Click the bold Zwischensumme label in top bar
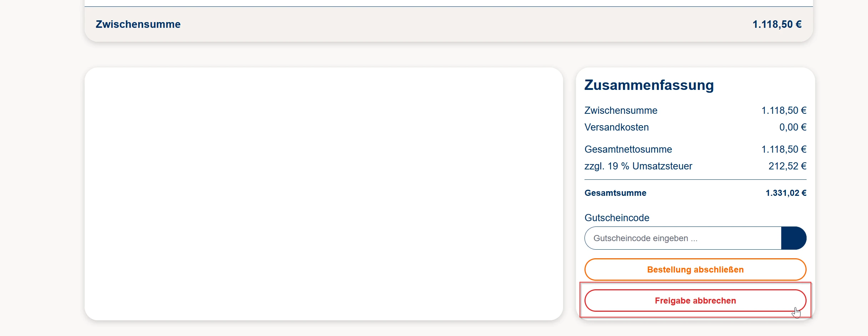The width and height of the screenshot is (868, 336). (x=138, y=24)
